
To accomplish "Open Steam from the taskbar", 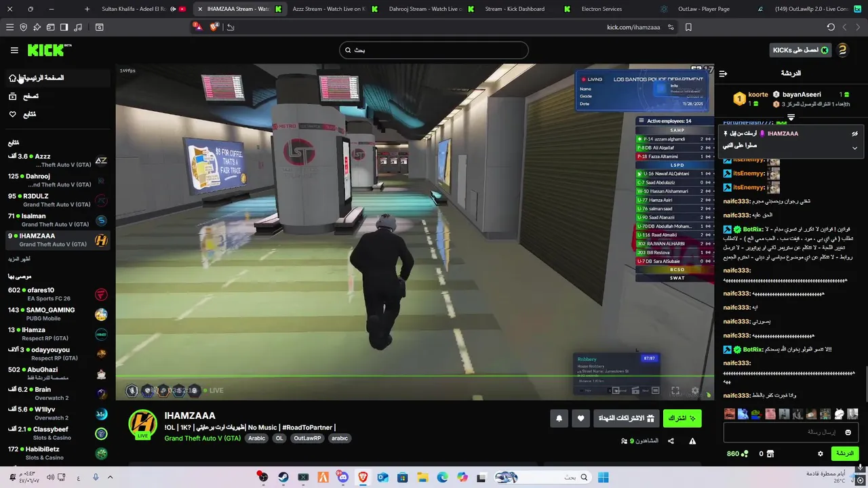I will click(283, 477).
